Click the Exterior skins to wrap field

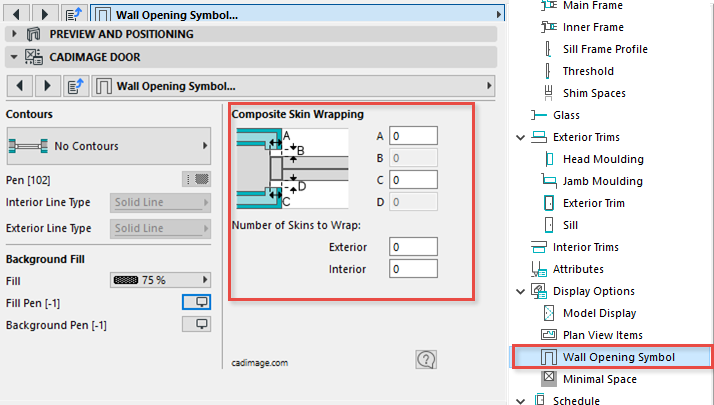coord(414,246)
